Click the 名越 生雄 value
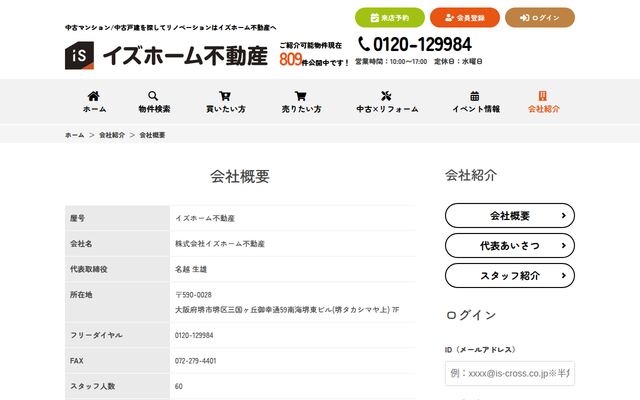Screen dimensions: 640x400 tap(191, 269)
